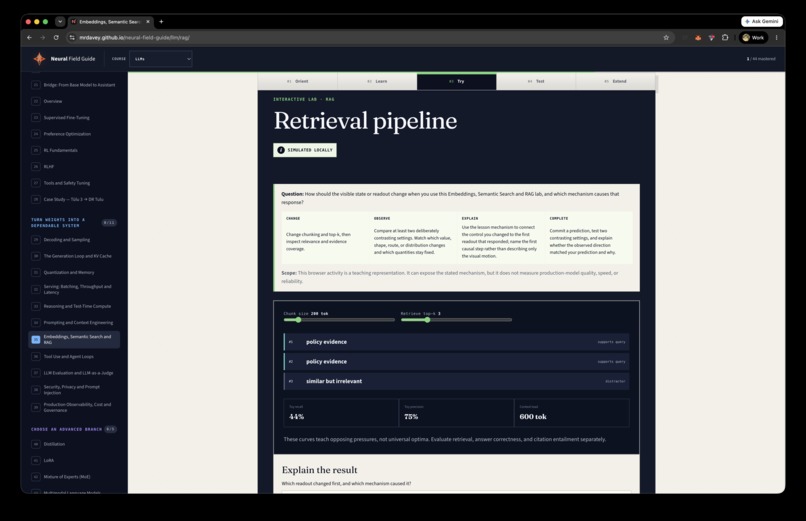Bookmark this page with the star icon
Screen dimensions: 806x521
[666, 38]
